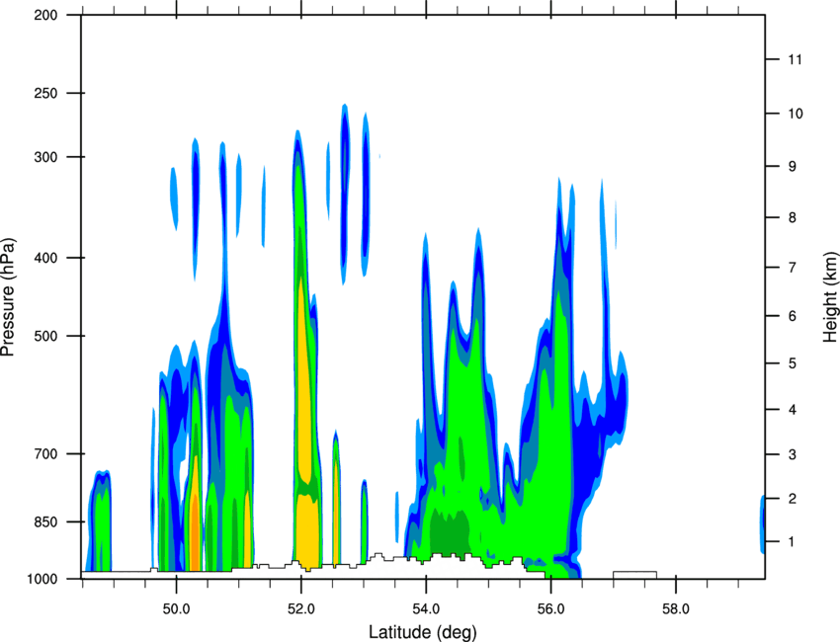Select the 250 pressure tick label
The width and height of the screenshot is (840, 642).
click(x=45, y=93)
